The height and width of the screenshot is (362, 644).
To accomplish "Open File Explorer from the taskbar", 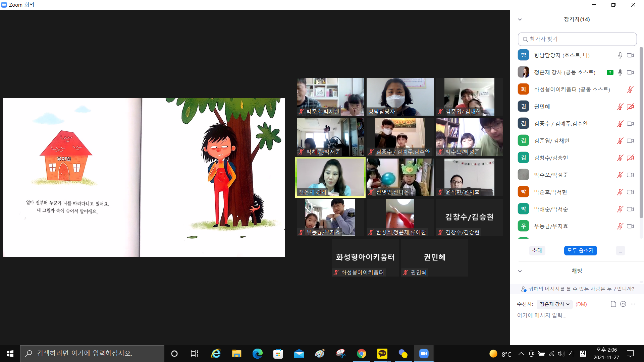I will coord(236,354).
